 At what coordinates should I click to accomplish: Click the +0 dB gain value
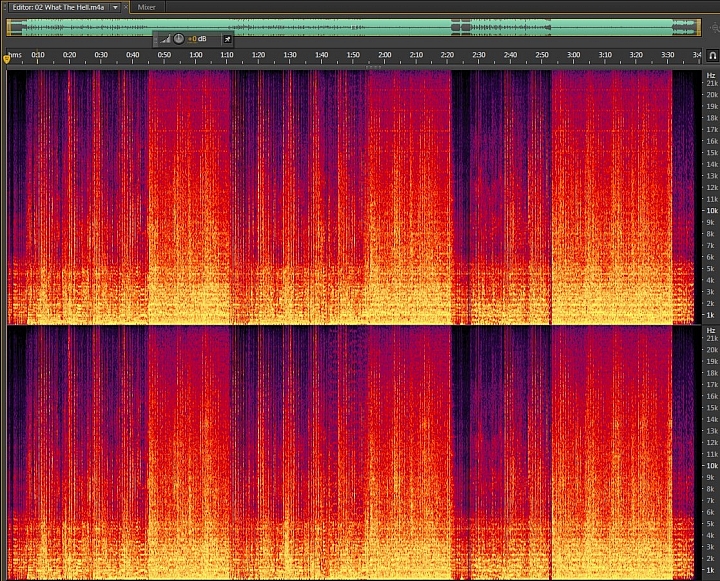click(197, 39)
